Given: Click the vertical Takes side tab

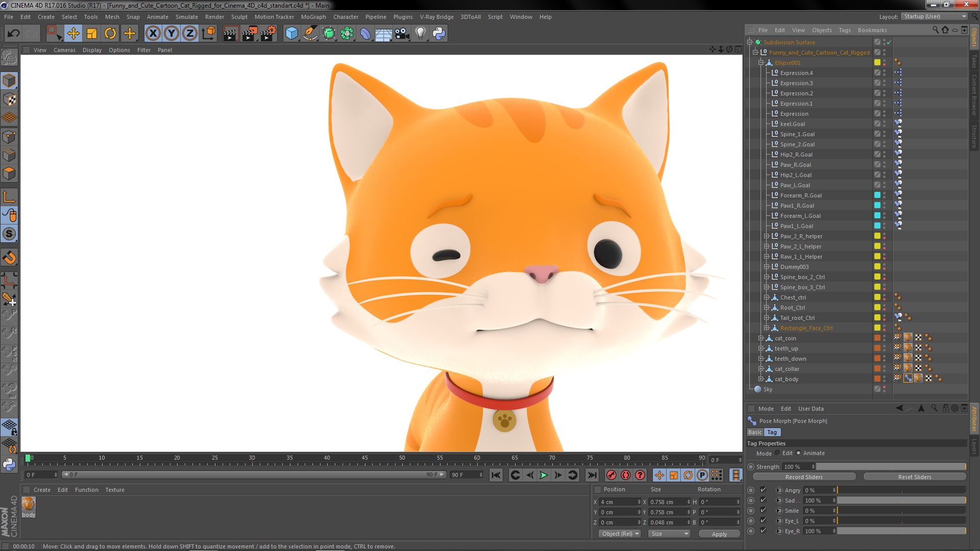Looking at the screenshot, I should coord(974,61).
